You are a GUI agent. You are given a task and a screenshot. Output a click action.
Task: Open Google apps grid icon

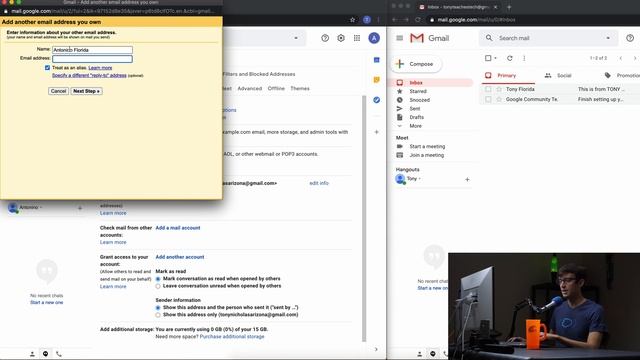[x=357, y=38]
